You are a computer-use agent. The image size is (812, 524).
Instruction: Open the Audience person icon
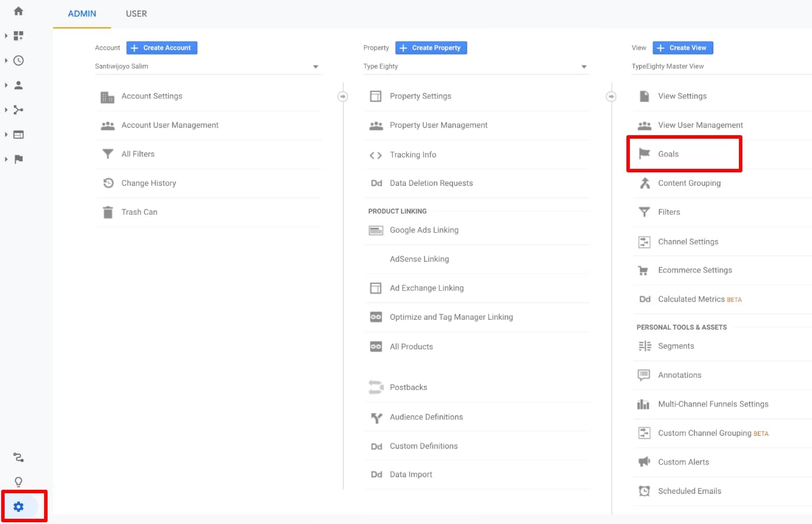[19, 85]
